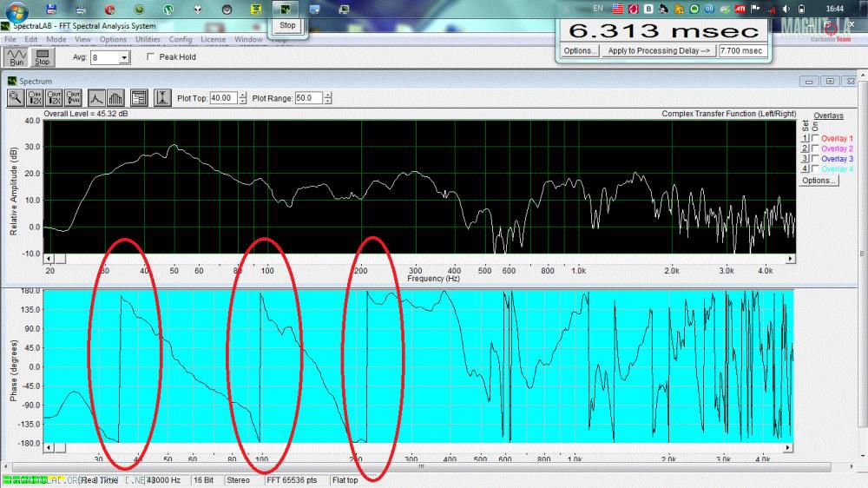This screenshot has width=868, height=488.
Task: Click the volume speaker tray icon
Action: click(x=786, y=9)
